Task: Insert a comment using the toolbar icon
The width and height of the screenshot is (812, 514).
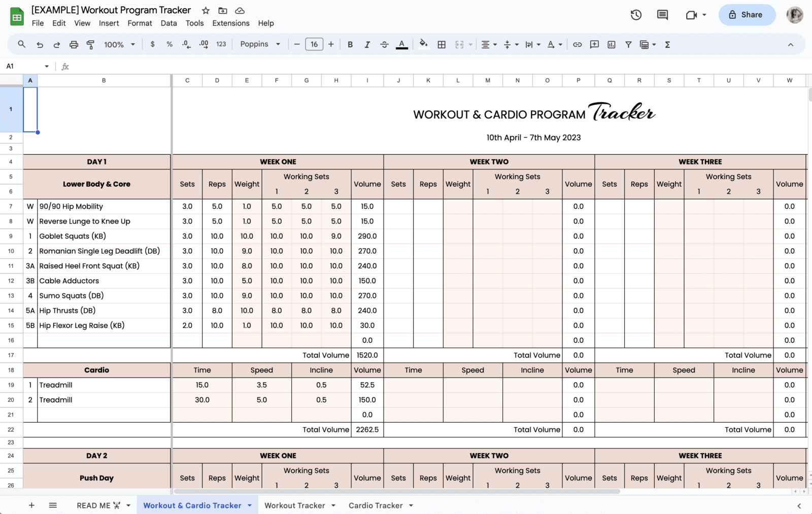Action: pos(594,45)
